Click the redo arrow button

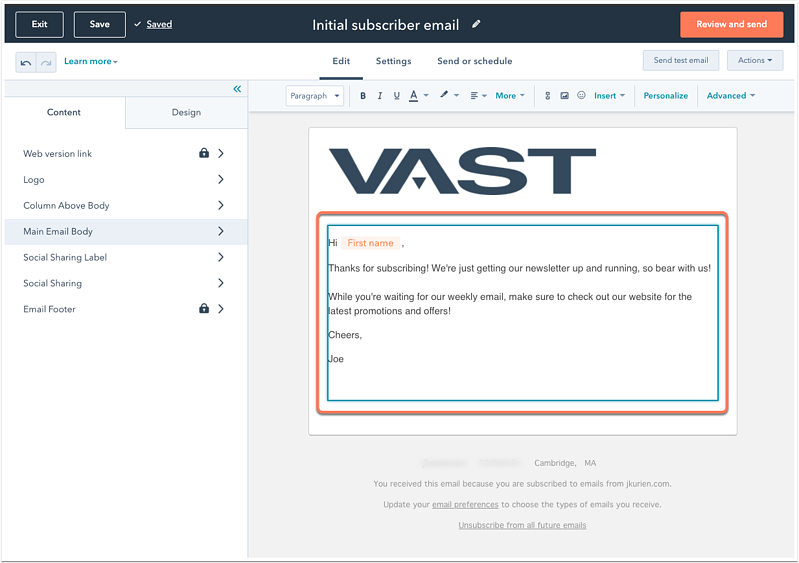click(x=46, y=62)
